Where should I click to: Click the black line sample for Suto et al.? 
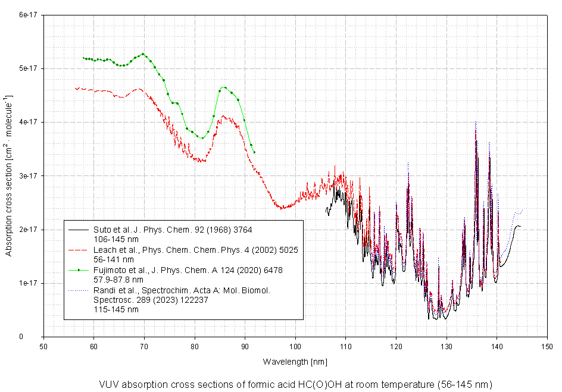[x=79, y=230]
